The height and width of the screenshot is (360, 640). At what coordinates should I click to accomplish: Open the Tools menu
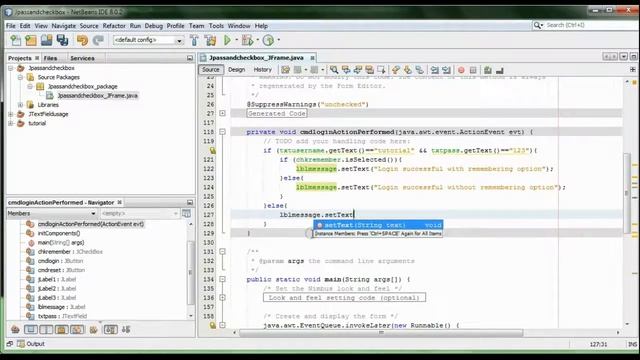(216, 26)
